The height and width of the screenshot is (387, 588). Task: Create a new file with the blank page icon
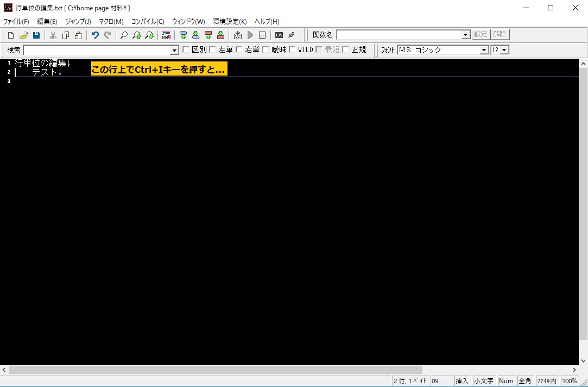[x=11, y=35]
